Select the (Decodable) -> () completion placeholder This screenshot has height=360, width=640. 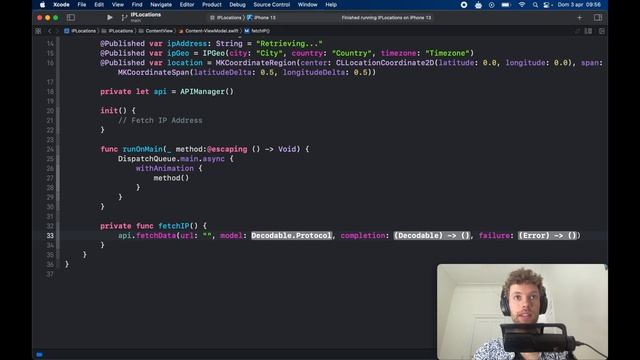432,236
